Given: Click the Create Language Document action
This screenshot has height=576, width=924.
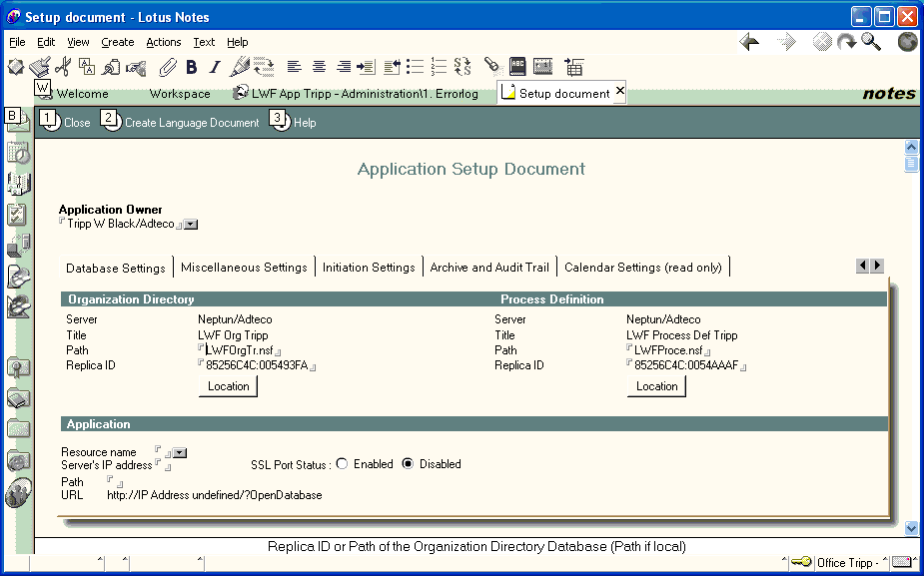Looking at the screenshot, I should tap(191, 123).
